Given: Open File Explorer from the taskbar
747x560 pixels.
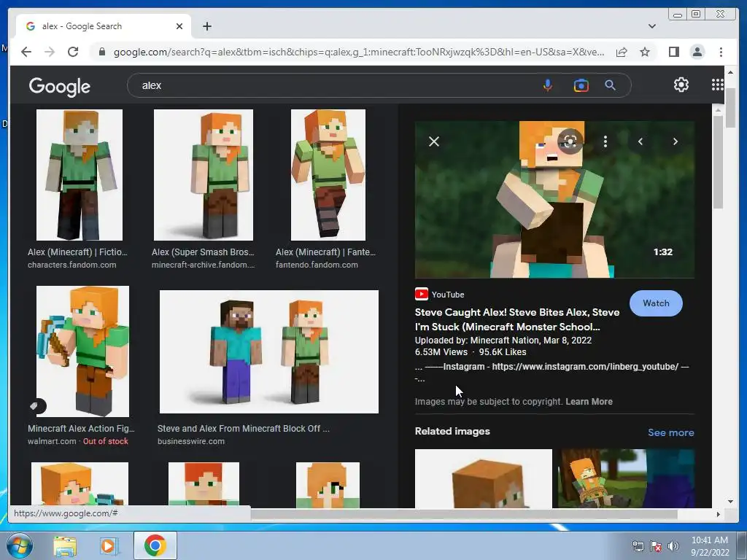Looking at the screenshot, I should (65, 545).
